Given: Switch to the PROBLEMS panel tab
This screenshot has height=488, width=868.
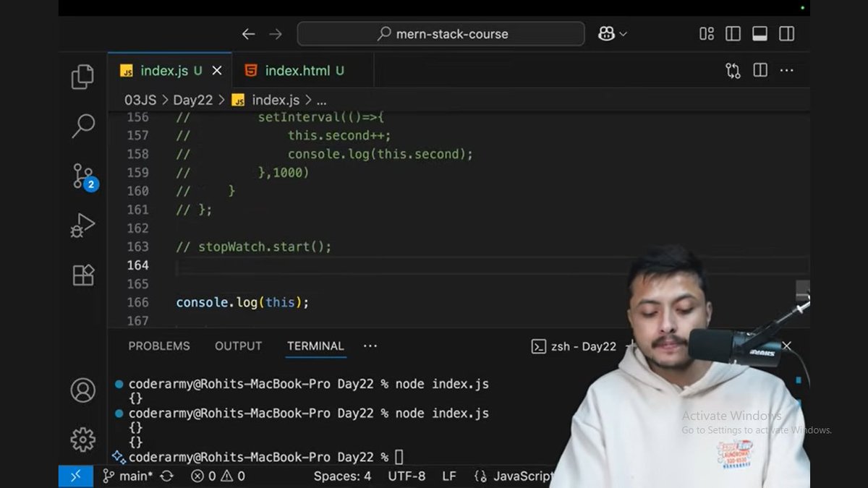Looking at the screenshot, I should coord(159,346).
